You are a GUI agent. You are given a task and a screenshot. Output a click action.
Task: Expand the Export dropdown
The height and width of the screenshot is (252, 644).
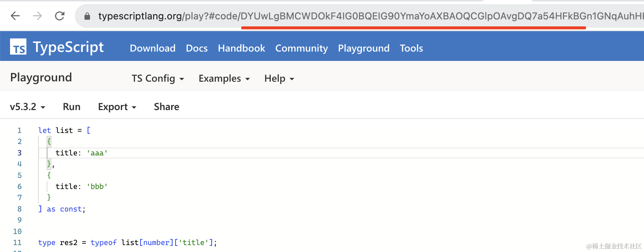(117, 107)
